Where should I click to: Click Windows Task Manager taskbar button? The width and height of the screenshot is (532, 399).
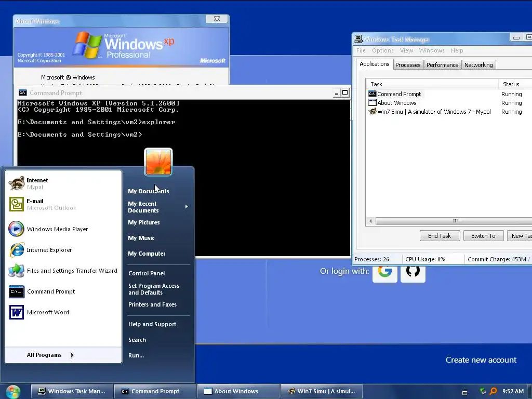(x=72, y=391)
